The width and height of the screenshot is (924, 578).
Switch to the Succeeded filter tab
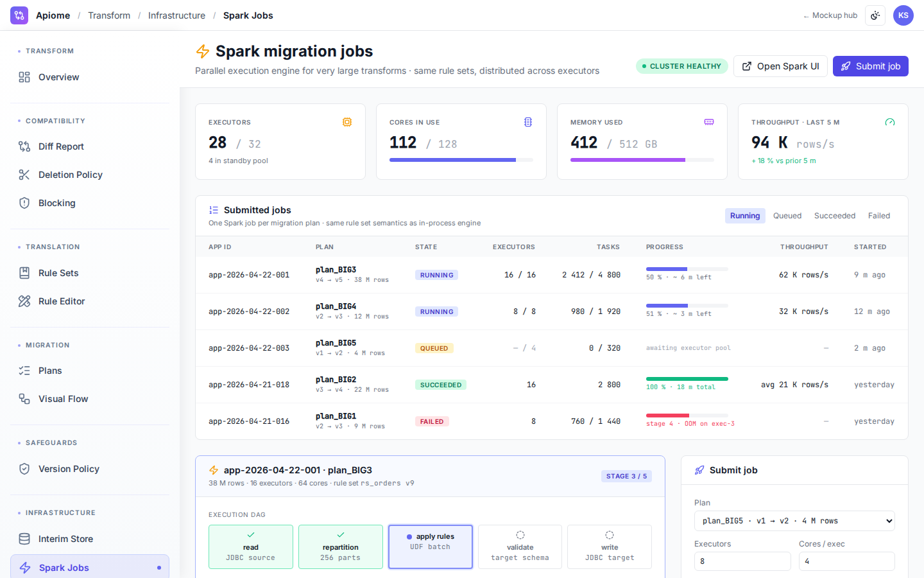[835, 216]
